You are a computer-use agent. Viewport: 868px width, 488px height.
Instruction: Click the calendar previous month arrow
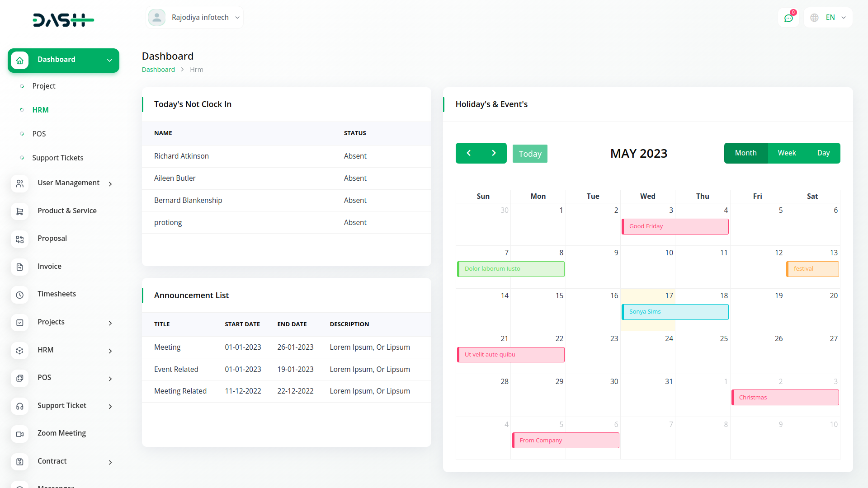click(x=468, y=153)
